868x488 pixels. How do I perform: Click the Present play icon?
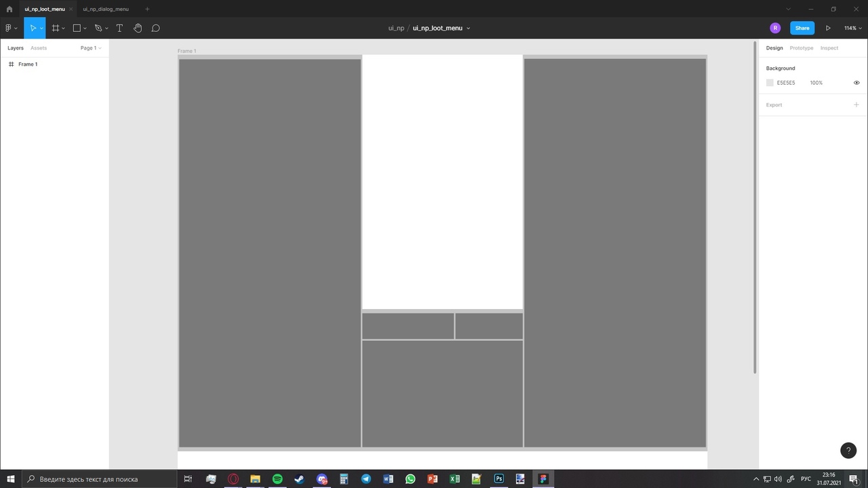(x=828, y=28)
